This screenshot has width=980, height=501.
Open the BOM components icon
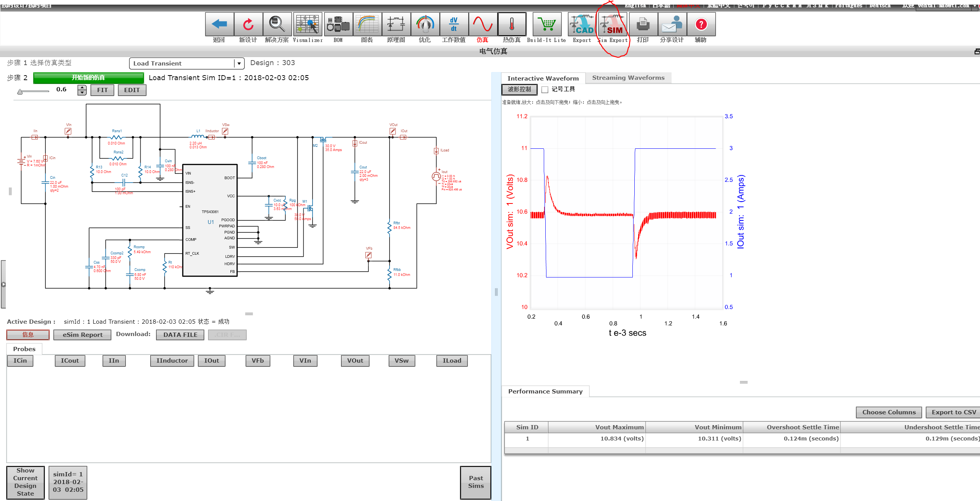[x=338, y=24]
